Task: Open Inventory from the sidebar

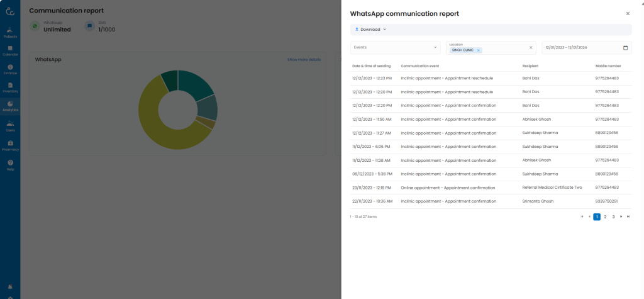Action: (x=10, y=87)
